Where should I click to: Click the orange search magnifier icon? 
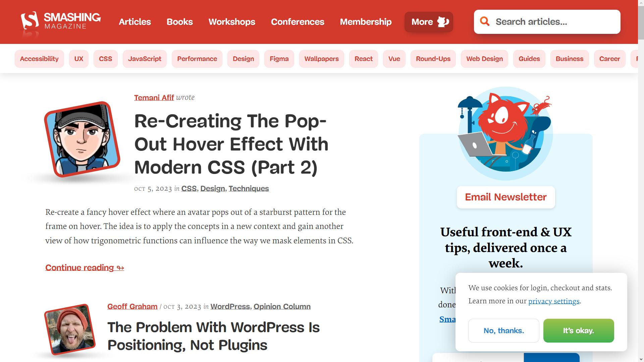point(485,21)
